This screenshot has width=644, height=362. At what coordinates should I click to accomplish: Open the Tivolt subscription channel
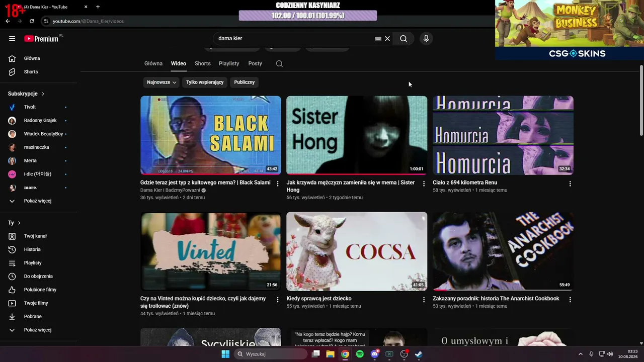click(39, 107)
